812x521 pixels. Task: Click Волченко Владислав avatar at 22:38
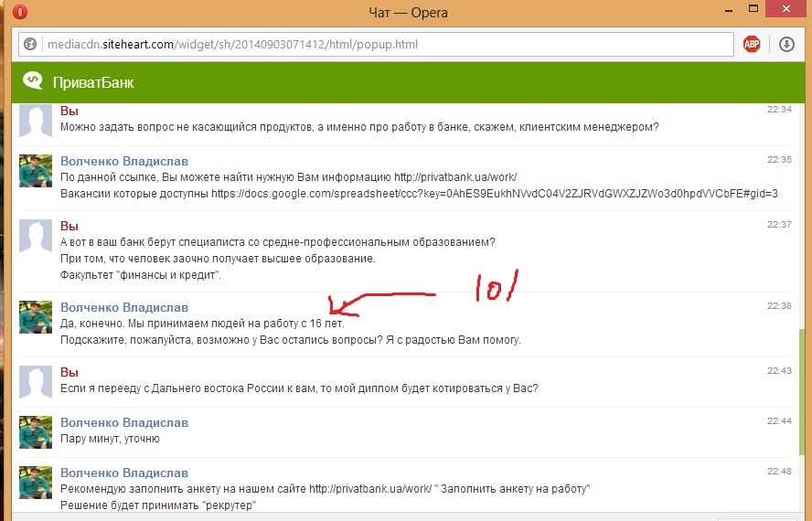[36, 317]
